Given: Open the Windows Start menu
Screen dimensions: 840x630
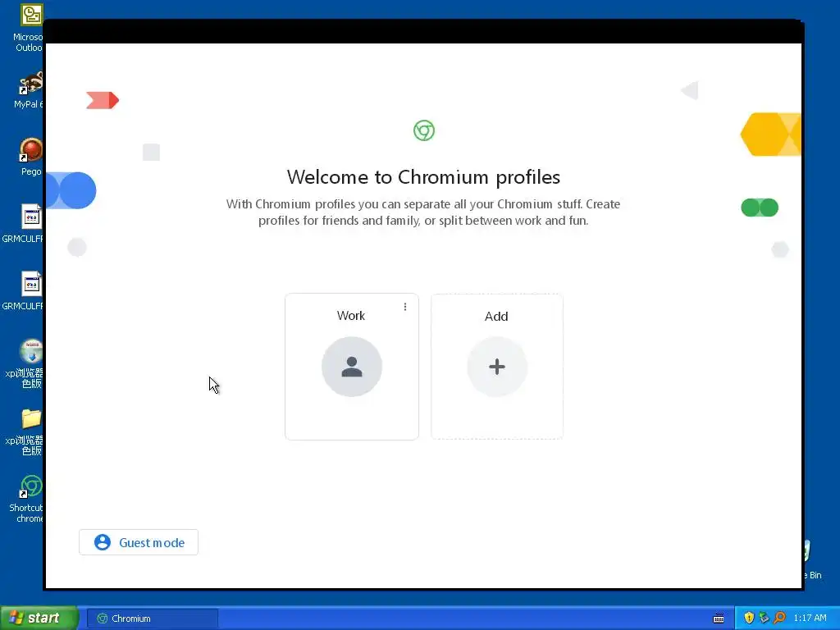Looking at the screenshot, I should coord(39,618).
